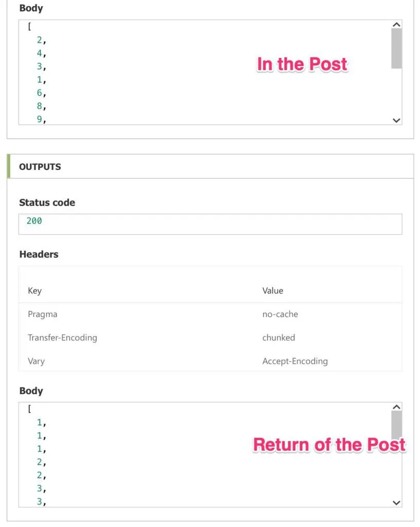Click the down arrow in the output Body scrollbar
The height and width of the screenshot is (527, 420).
coord(396,502)
